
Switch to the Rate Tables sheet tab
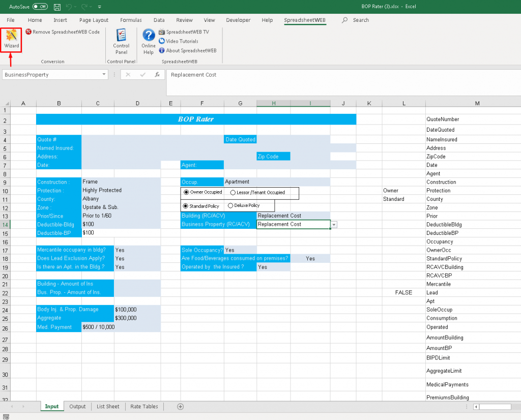[x=144, y=406]
